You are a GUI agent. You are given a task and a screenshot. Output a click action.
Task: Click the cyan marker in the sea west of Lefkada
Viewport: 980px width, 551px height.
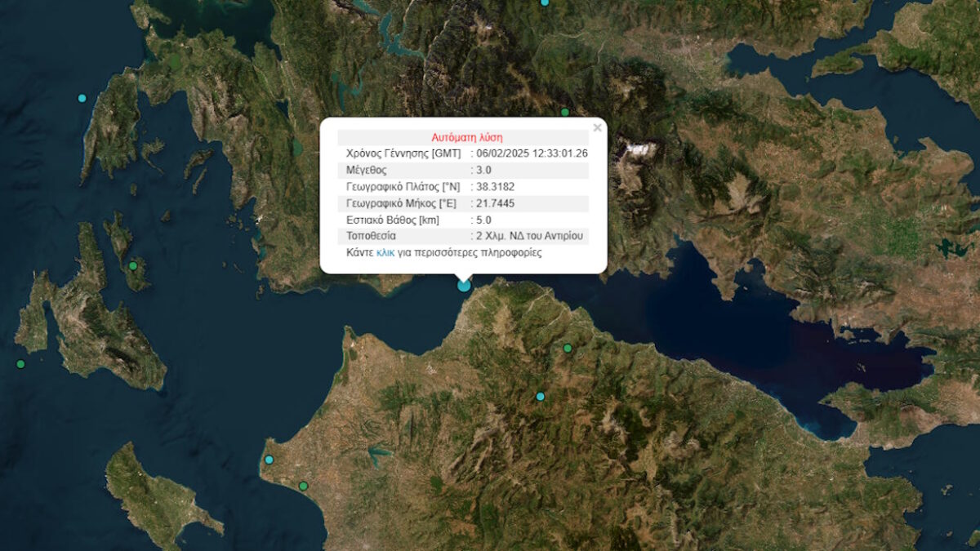point(82,98)
